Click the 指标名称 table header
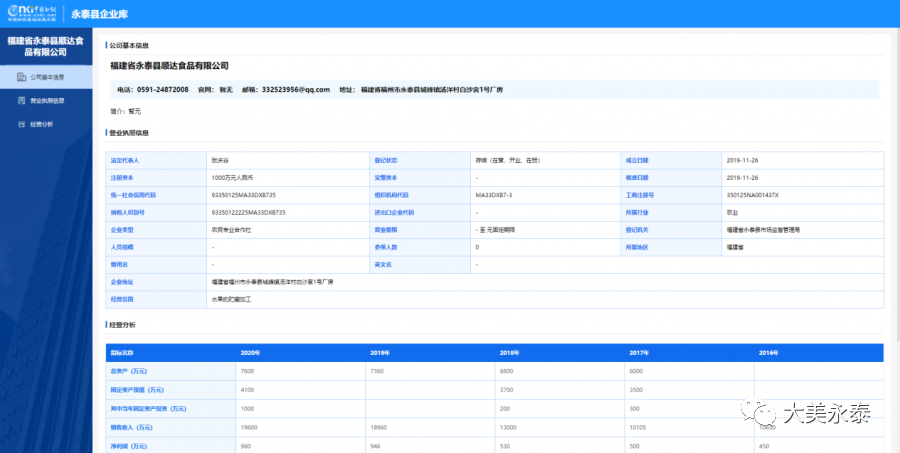 tap(123, 352)
